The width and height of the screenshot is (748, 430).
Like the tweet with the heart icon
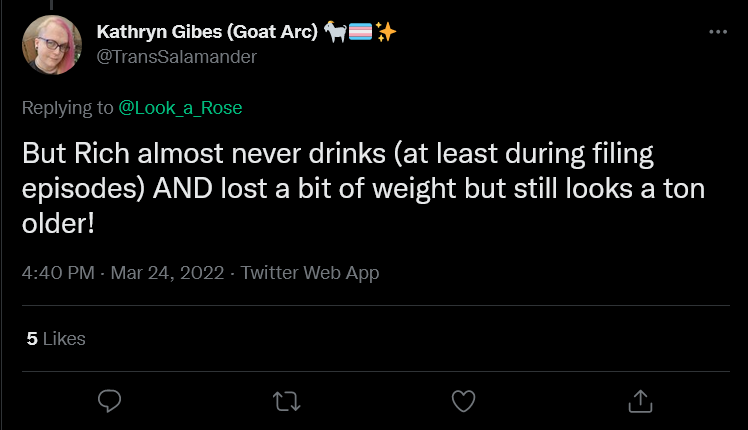pos(464,401)
